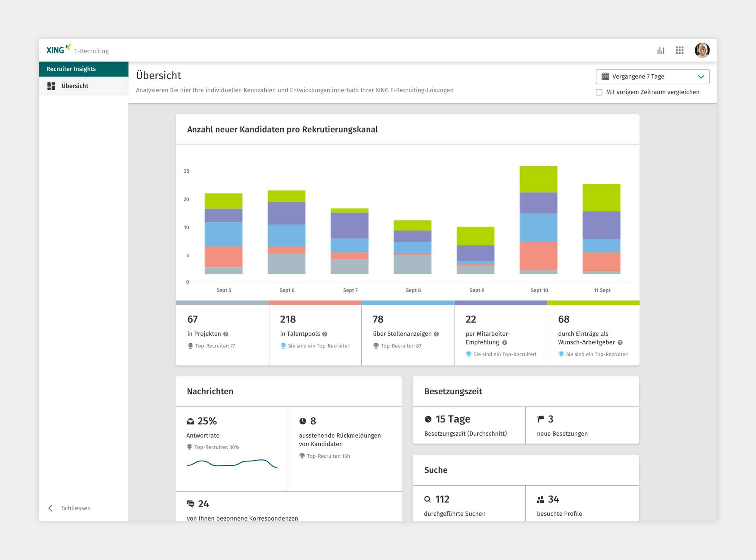756x560 pixels.
Task: Click the envelope icon above Antwortrate
Action: (x=190, y=421)
